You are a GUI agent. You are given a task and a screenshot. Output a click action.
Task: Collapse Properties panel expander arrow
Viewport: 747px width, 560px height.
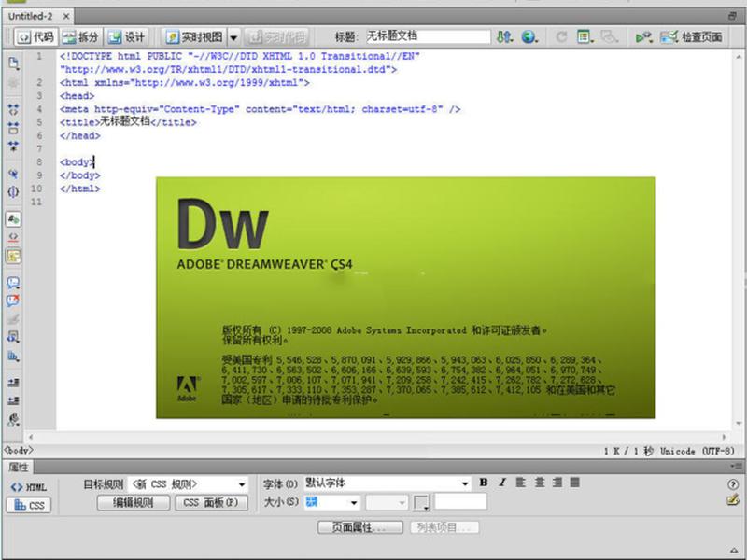734,551
